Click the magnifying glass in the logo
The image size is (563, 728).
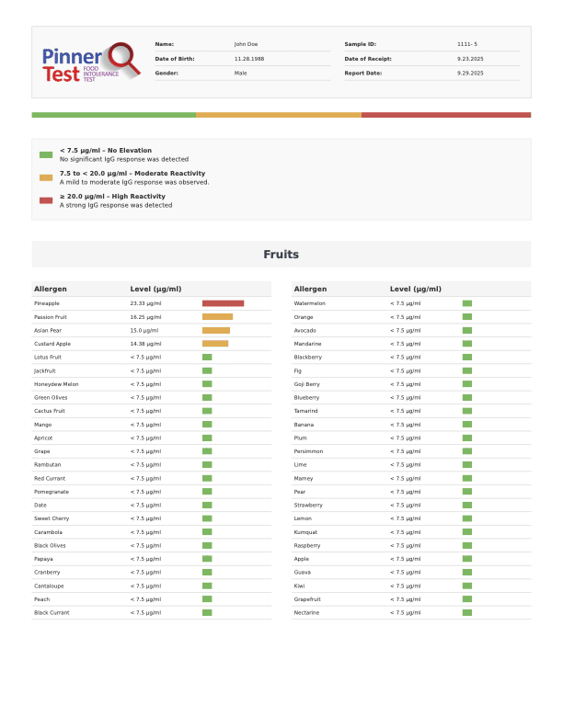121,57
